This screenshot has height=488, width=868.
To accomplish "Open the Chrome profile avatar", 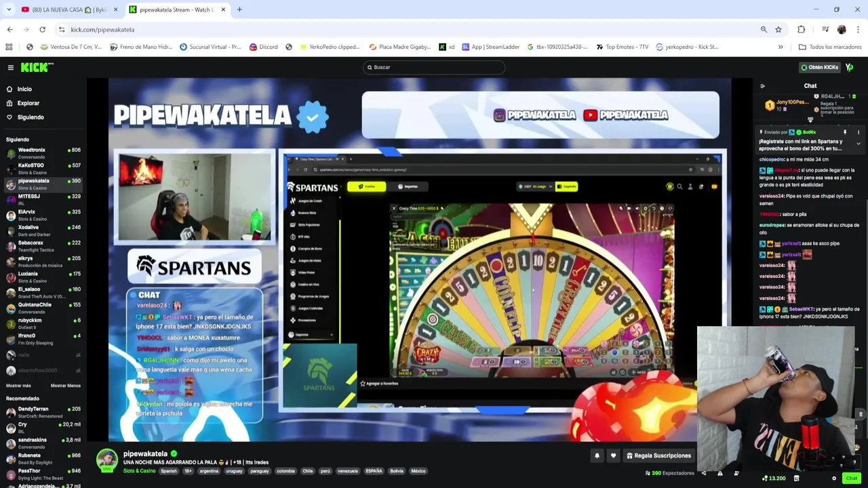I will point(842,29).
